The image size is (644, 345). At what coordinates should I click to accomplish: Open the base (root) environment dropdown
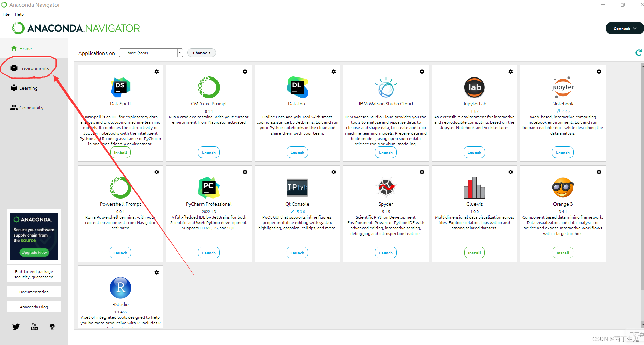151,53
